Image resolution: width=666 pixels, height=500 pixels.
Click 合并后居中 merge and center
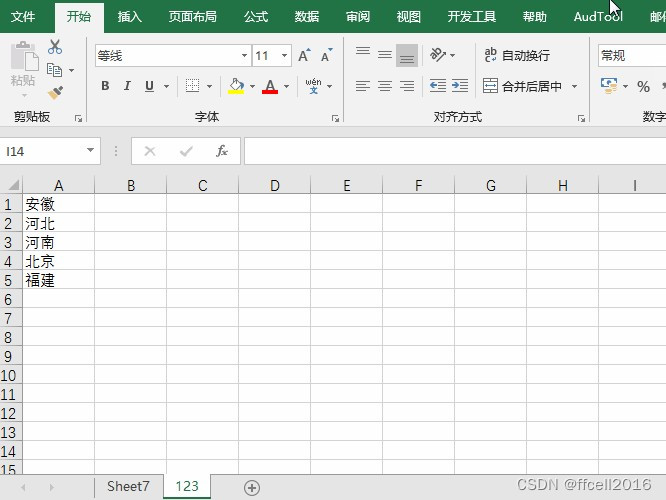tap(522, 86)
